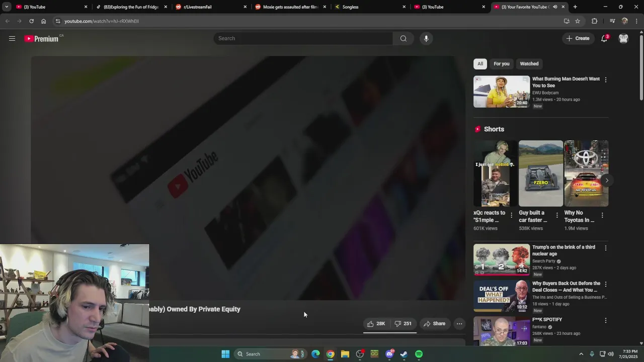Open Microsoft Edge from the taskbar
Screen dimensions: 644x362
pyautogui.click(x=315, y=354)
